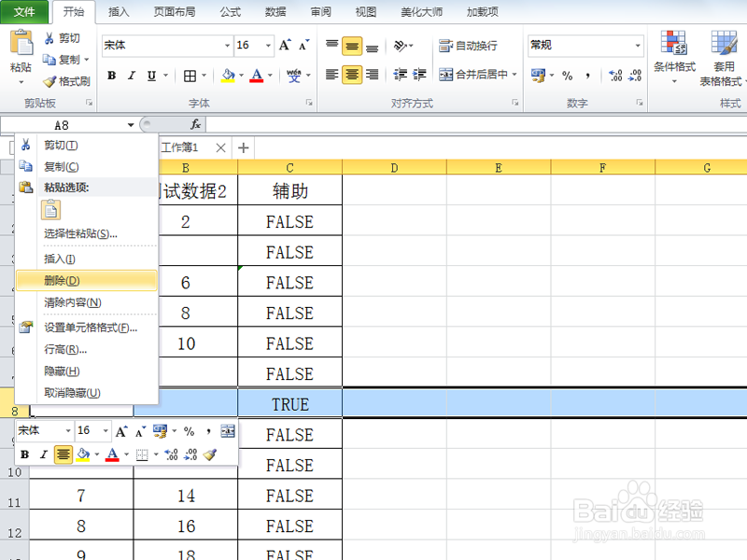Screen dimensions: 747x560
Task: Open number format dropdown 常规
Action: [x=638, y=46]
